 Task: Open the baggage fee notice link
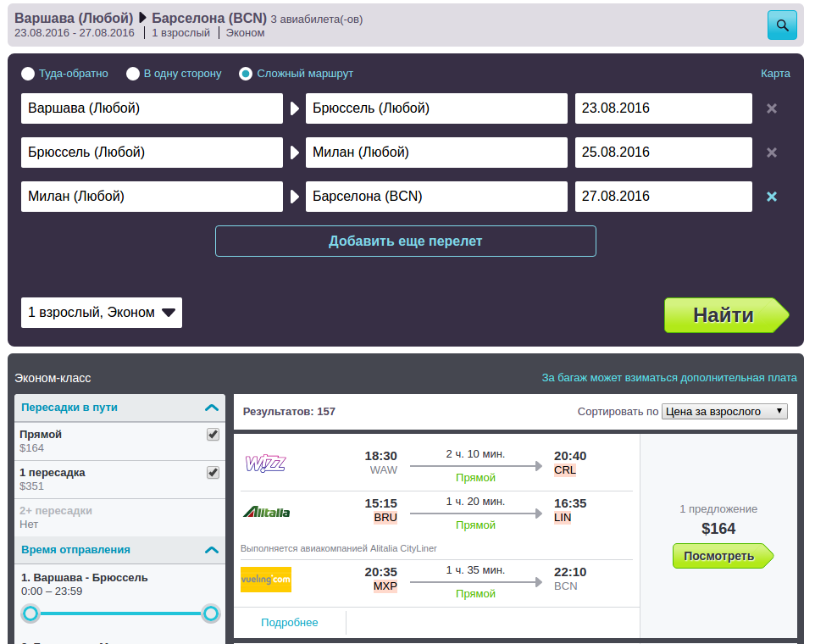click(x=669, y=378)
